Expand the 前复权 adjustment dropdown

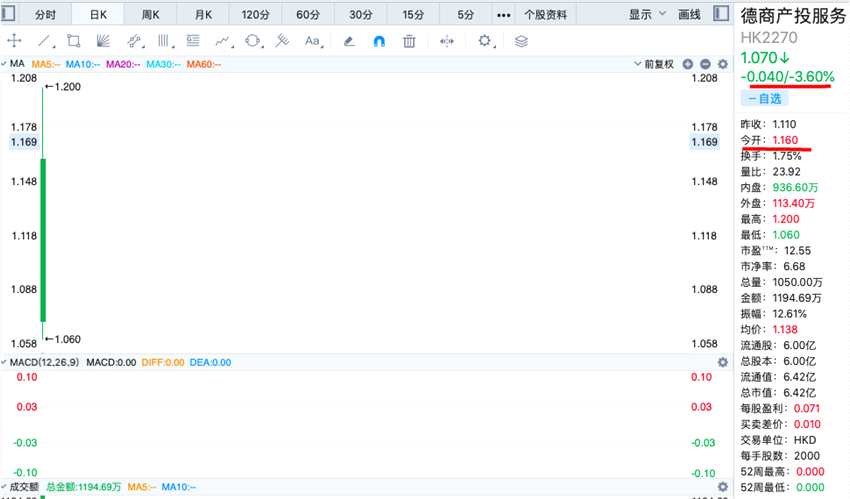(654, 64)
